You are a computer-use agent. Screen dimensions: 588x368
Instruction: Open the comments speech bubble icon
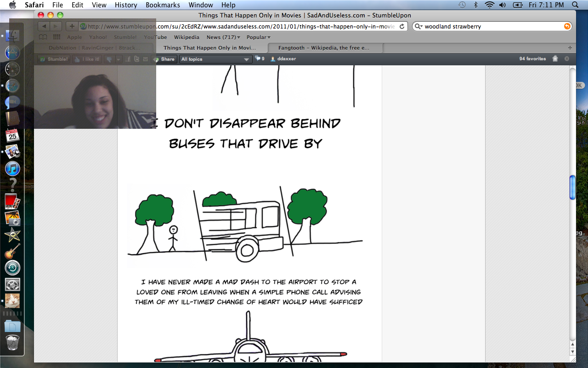click(258, 58)
